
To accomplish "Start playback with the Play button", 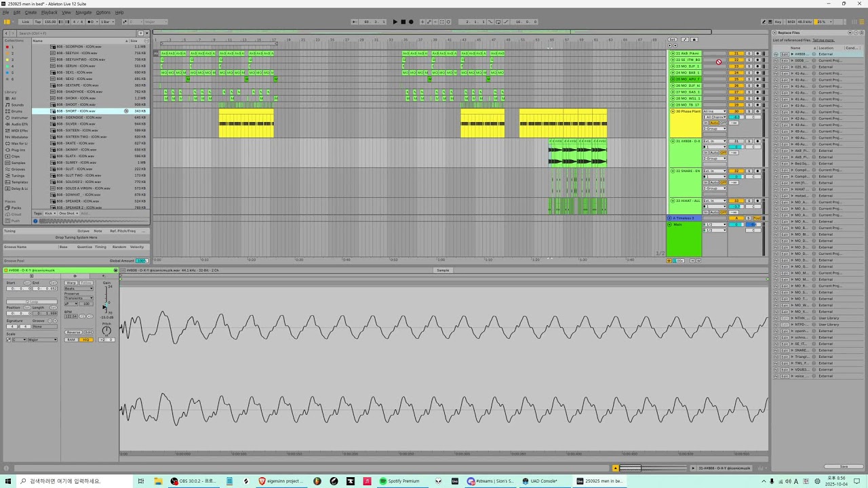I will (395, 22).
